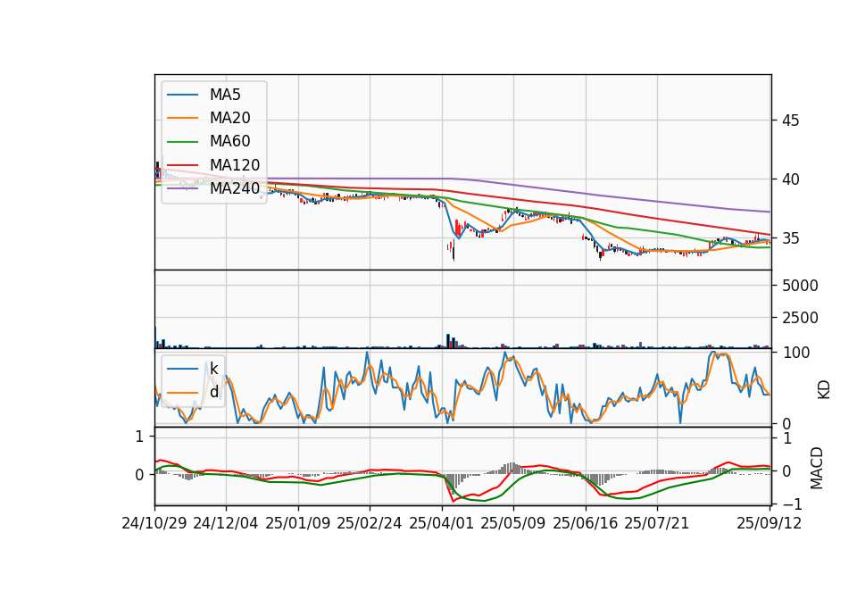Click the MA240 legend label
Image resolution: width=857 pixels, height=616 pixels.
(x=235, y=188)
